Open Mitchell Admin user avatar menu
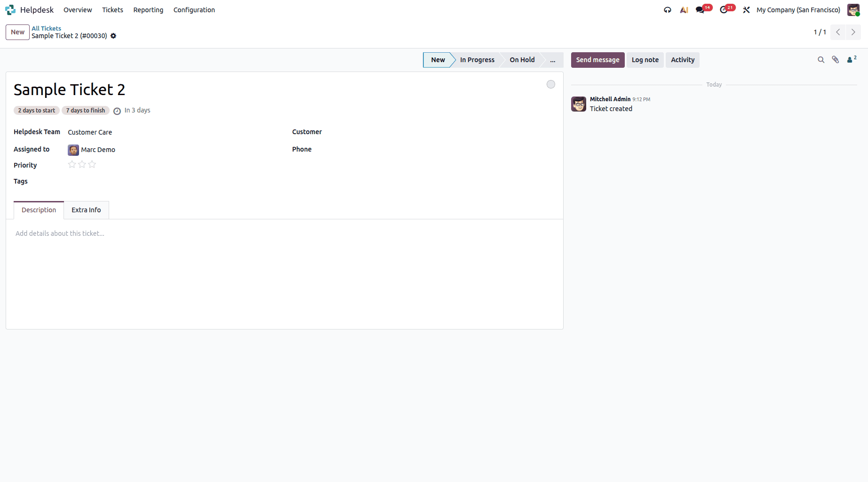Viewport: 868px width, 482px height. tap(853, 10)
